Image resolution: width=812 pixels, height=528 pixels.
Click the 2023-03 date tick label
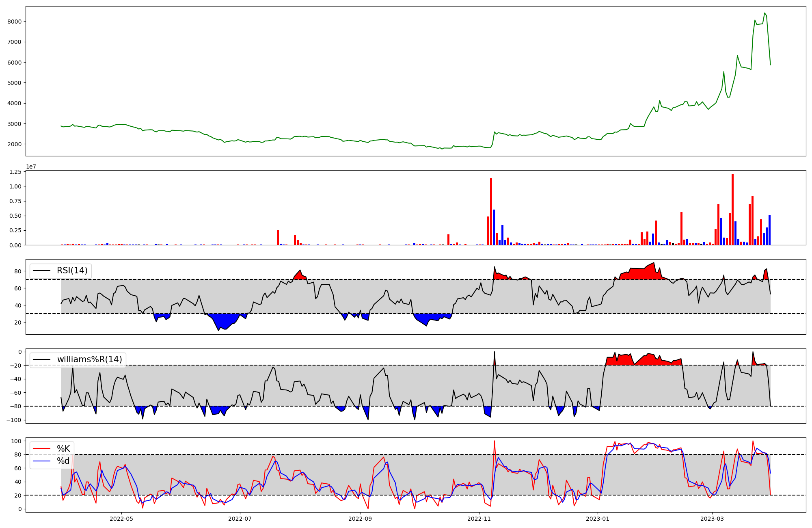713,519
